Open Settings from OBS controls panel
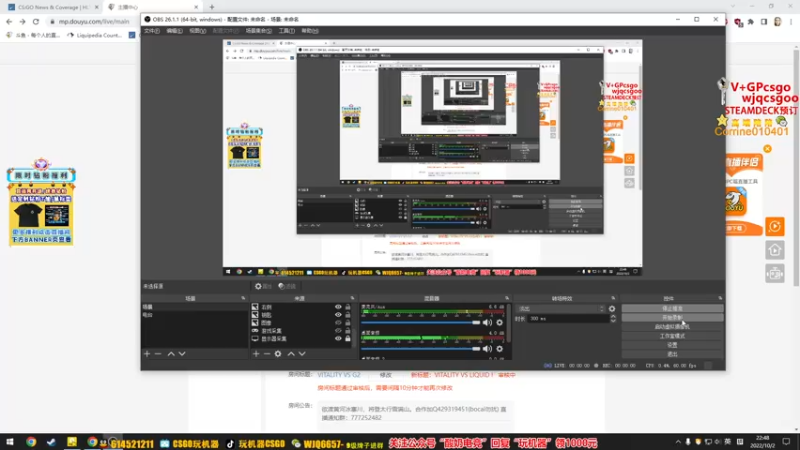 672,345
